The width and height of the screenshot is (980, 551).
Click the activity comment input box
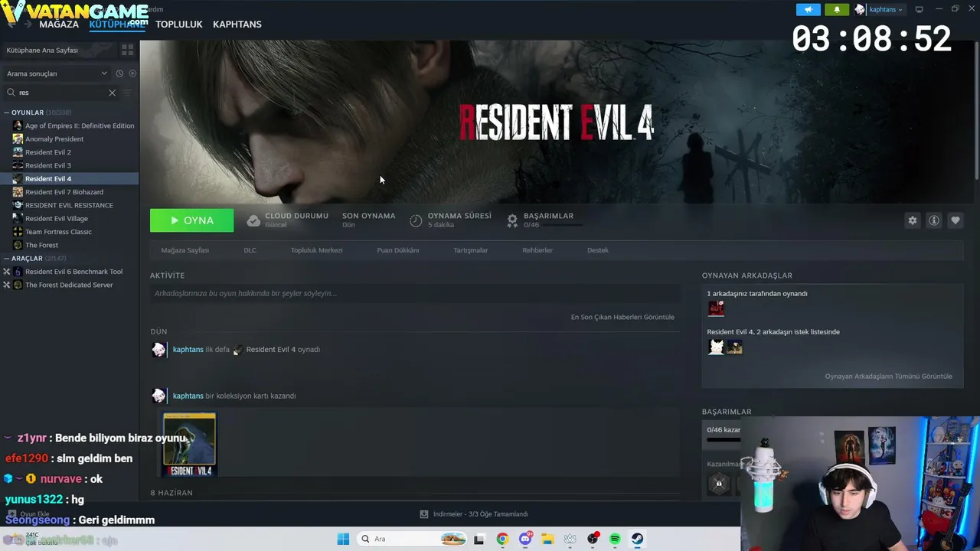(x=415, y=294)
